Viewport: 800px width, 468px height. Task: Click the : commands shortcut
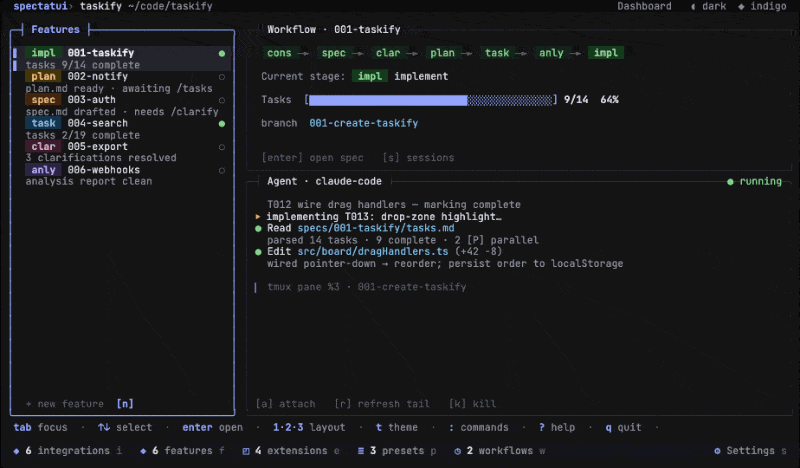click(479, 428)
